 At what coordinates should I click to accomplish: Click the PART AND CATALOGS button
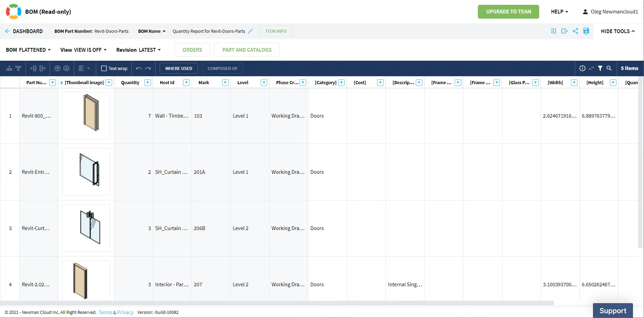tap(247, 50)
